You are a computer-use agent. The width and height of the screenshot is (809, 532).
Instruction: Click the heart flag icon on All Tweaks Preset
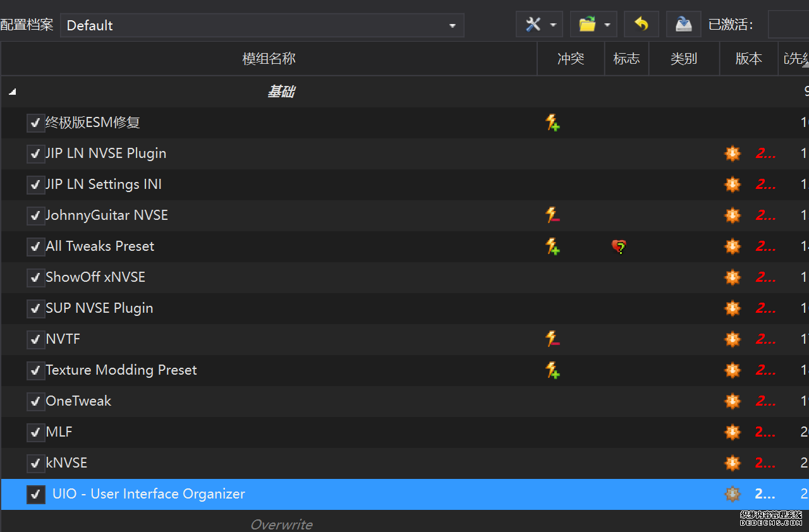[619, 246]
